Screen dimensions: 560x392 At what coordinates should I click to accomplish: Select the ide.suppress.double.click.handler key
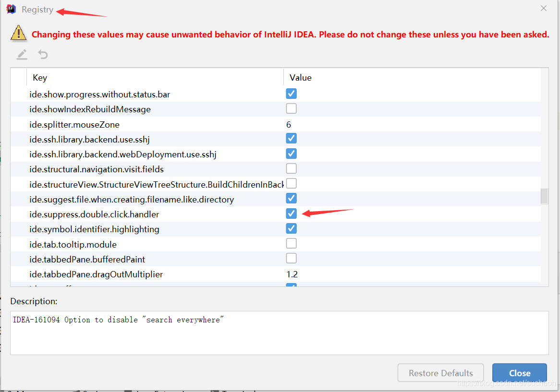click(x=94, y=214)
